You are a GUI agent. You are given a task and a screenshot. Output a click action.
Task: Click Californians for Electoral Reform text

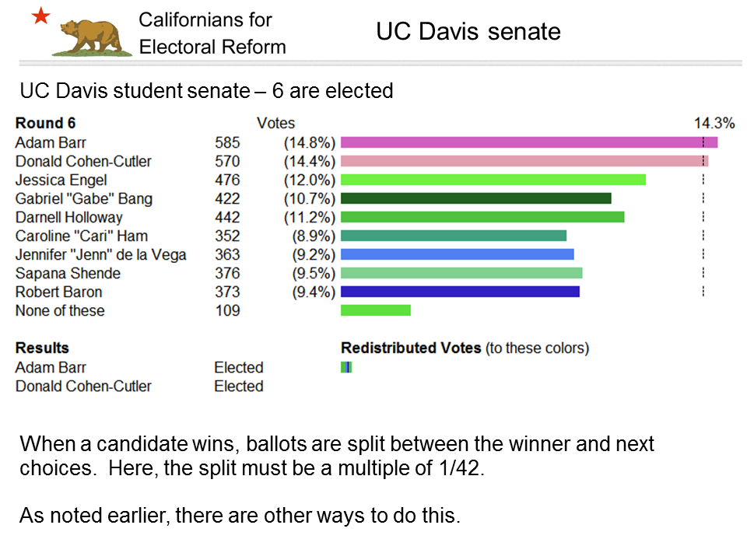(x=212, y=33)
